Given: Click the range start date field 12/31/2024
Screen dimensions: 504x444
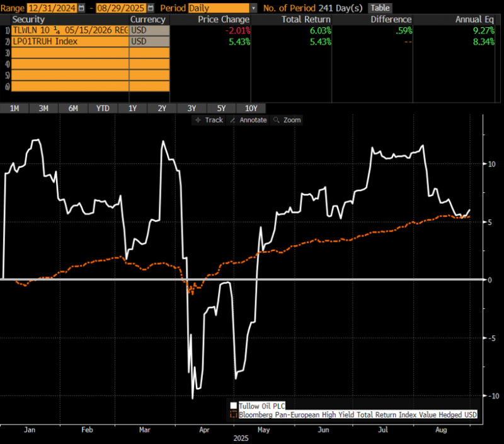Looking at the screenshot, I should pyautogui.click(x=52, y=8).
